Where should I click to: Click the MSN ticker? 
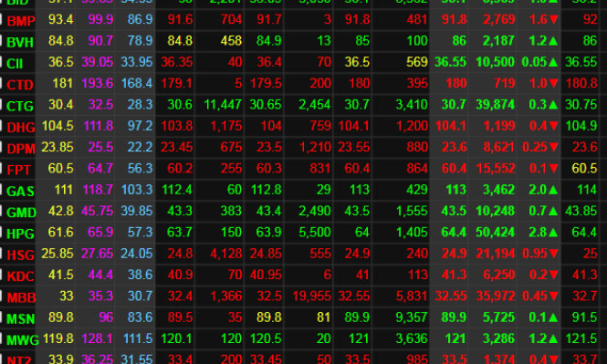(x=20, y=318)
